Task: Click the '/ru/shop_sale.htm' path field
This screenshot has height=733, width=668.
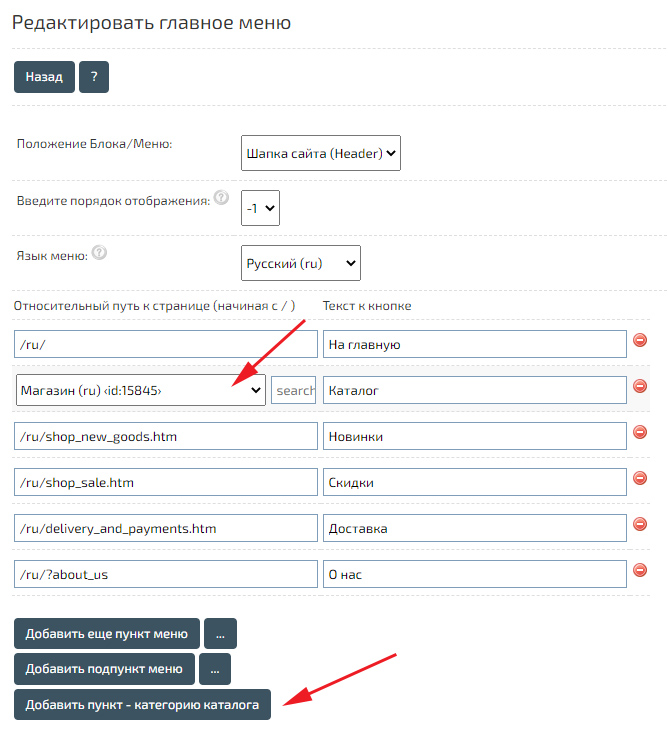Action: tap(166, 483)
